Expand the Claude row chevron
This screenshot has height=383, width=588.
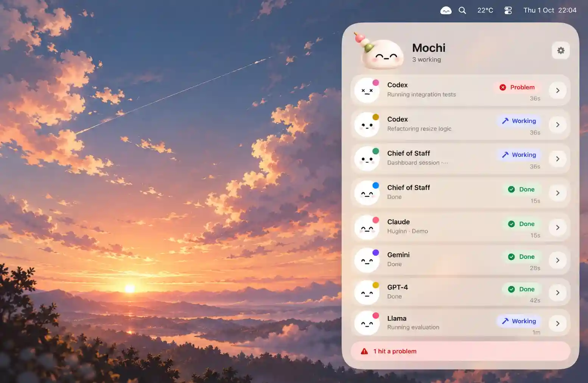[x=558, y=227]
